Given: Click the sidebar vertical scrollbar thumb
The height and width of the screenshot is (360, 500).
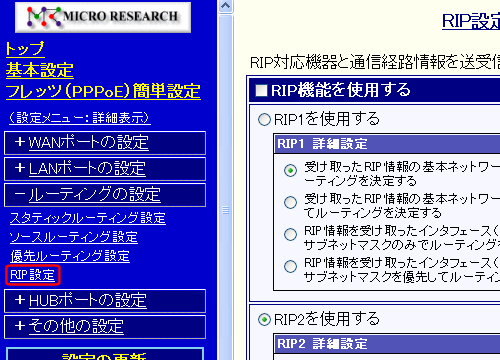Looking at the screenshot, I should coord(226,210).
